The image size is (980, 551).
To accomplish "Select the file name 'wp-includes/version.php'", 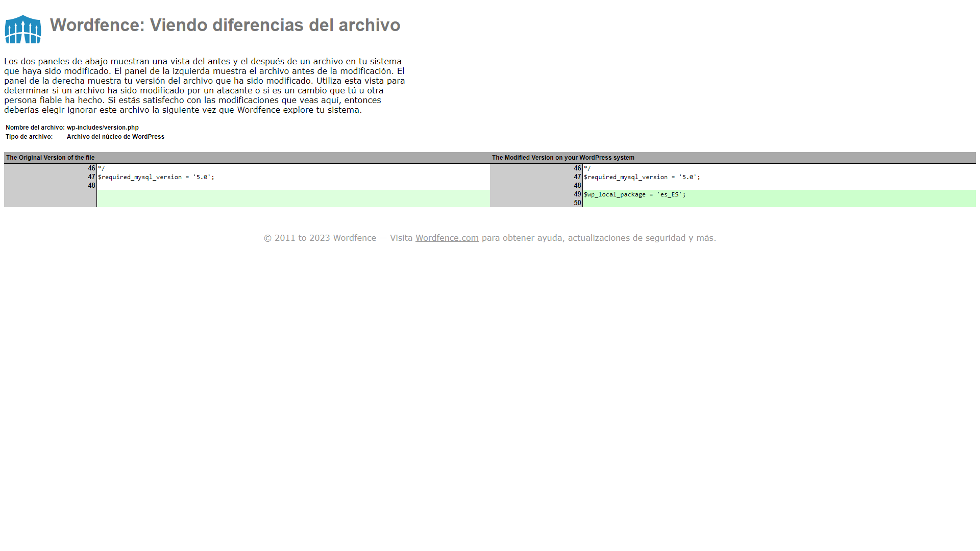I will point(103,128).
